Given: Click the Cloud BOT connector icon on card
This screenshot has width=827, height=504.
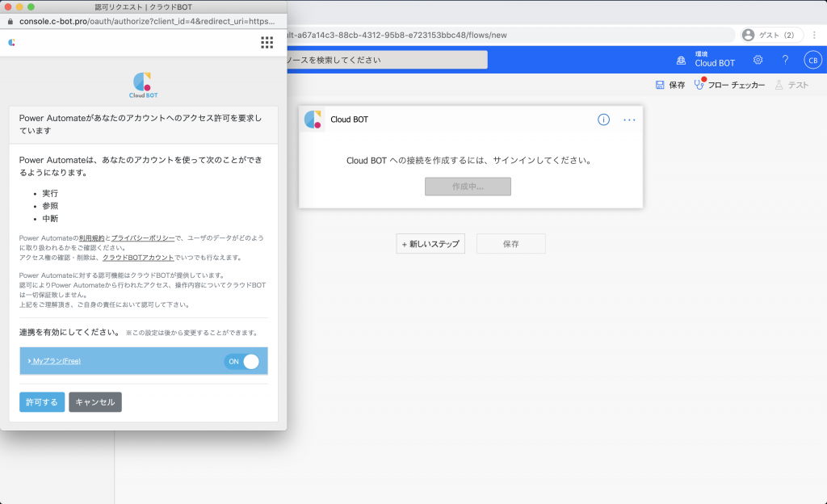Looking at the screenshot, I should tap(313, 120).
